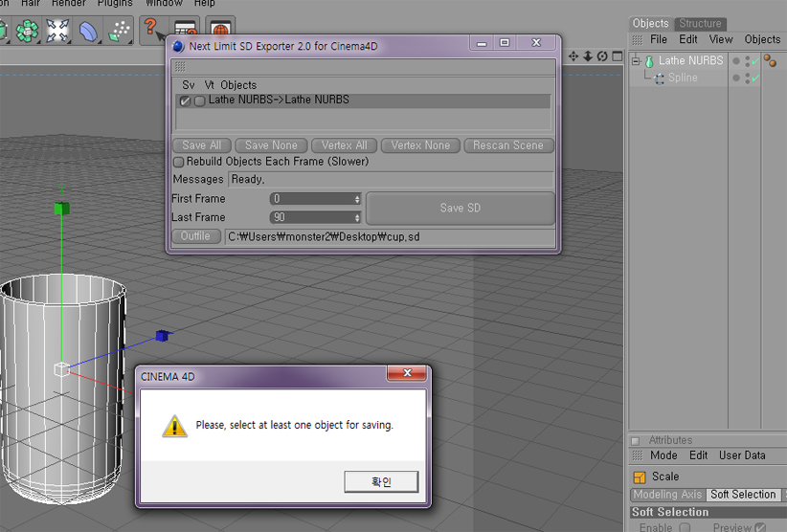Click the SD Exporter dialog grip icon
The width and height of the screenshot is (787, 532).
[180, 66]
